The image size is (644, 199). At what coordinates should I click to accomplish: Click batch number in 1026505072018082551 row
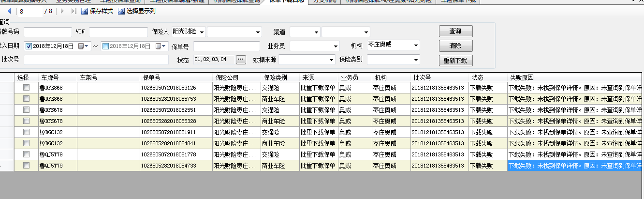point(440,110)
